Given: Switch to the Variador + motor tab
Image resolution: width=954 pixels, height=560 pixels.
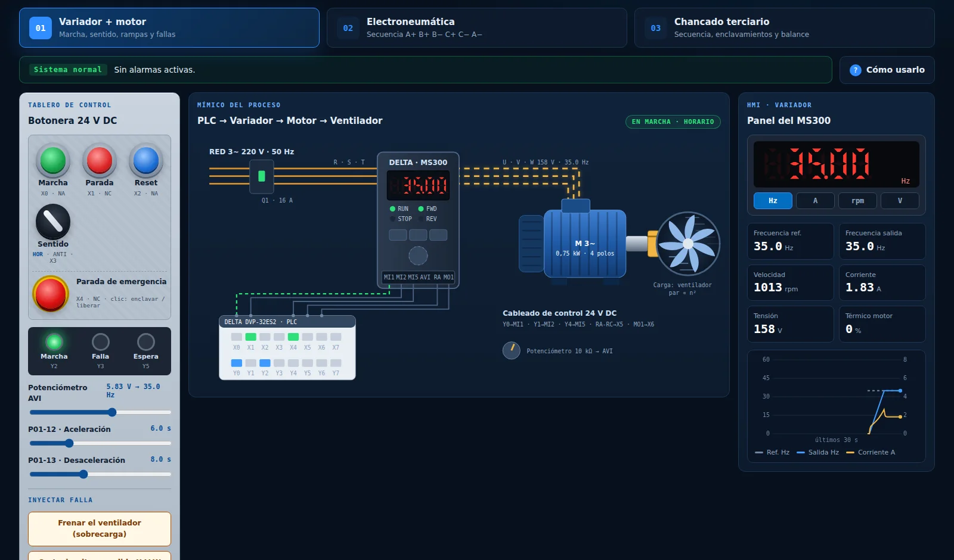Looking at the screenshot, I should pyautogui.click(x=169, y=27).
